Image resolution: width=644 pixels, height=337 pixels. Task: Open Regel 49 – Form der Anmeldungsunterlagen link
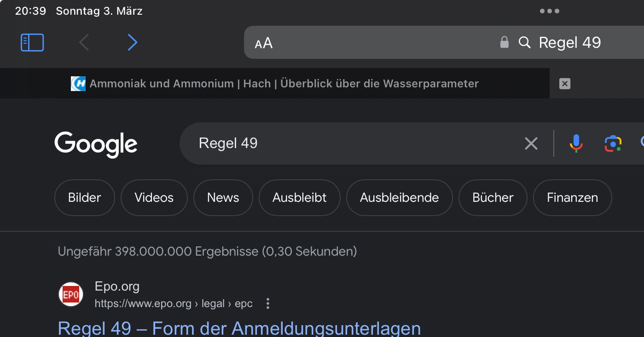pyautogui.click(x=239, y=328)
